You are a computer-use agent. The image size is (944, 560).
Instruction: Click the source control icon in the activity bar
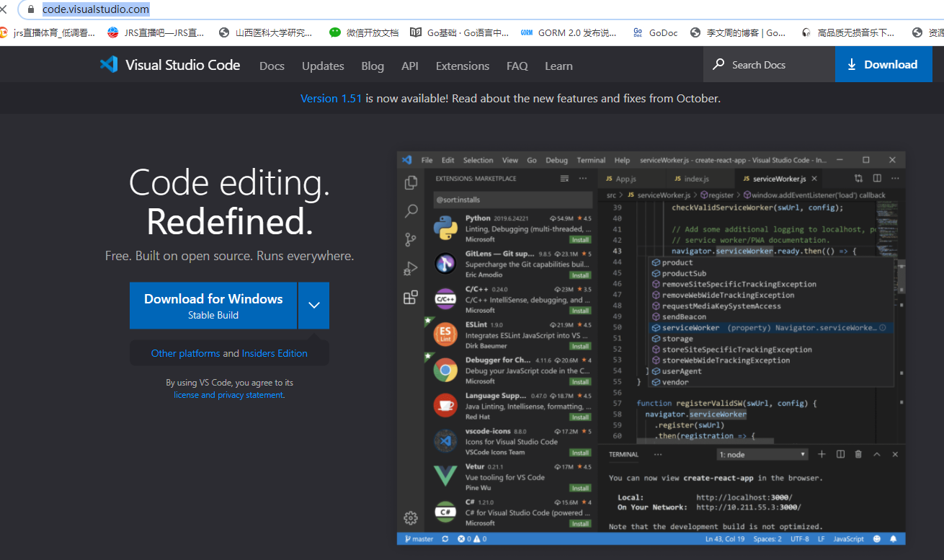(411, 240)
